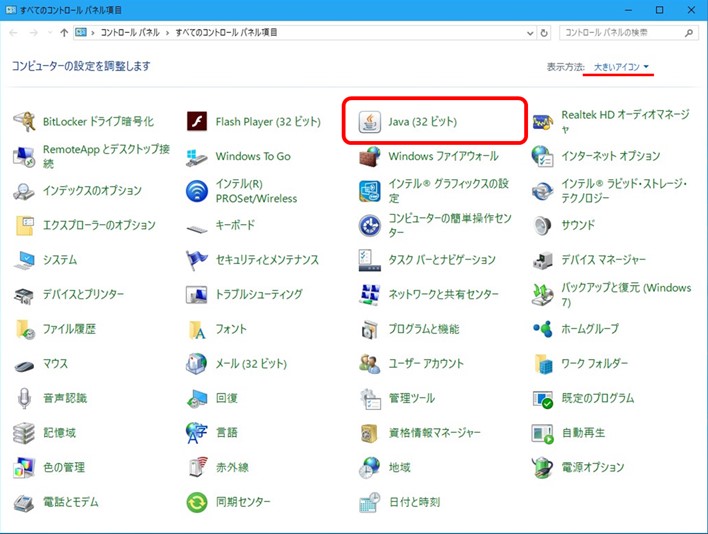Open the Intel graphics settings icon

370,191
